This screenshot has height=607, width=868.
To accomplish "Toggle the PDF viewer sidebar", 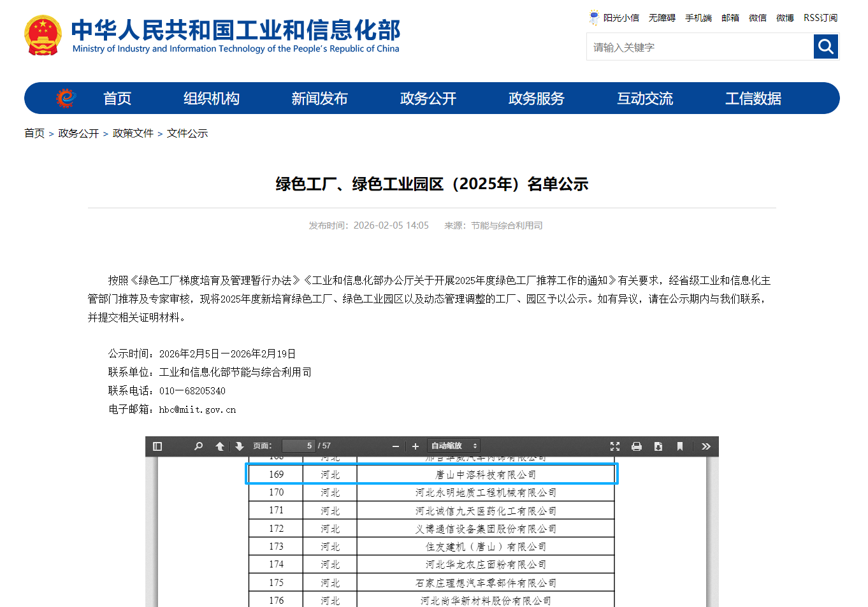I will (x=157, y=446).
